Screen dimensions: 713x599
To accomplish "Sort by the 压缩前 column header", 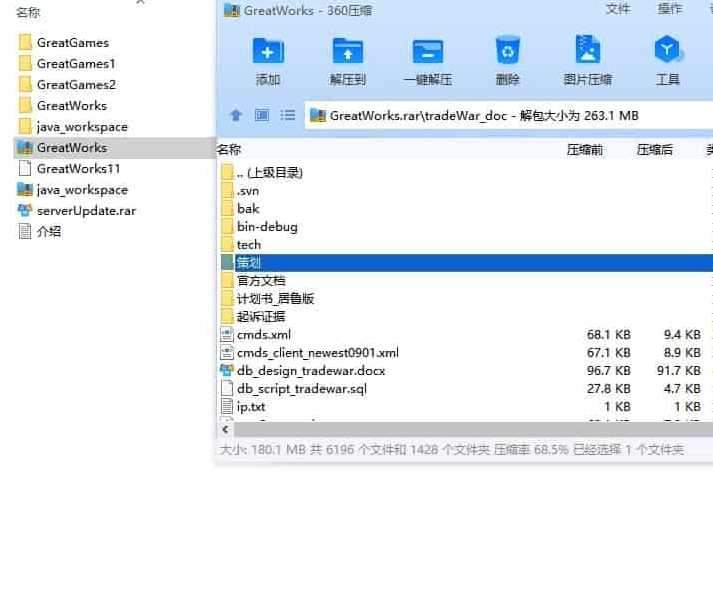I will point(584,150).
